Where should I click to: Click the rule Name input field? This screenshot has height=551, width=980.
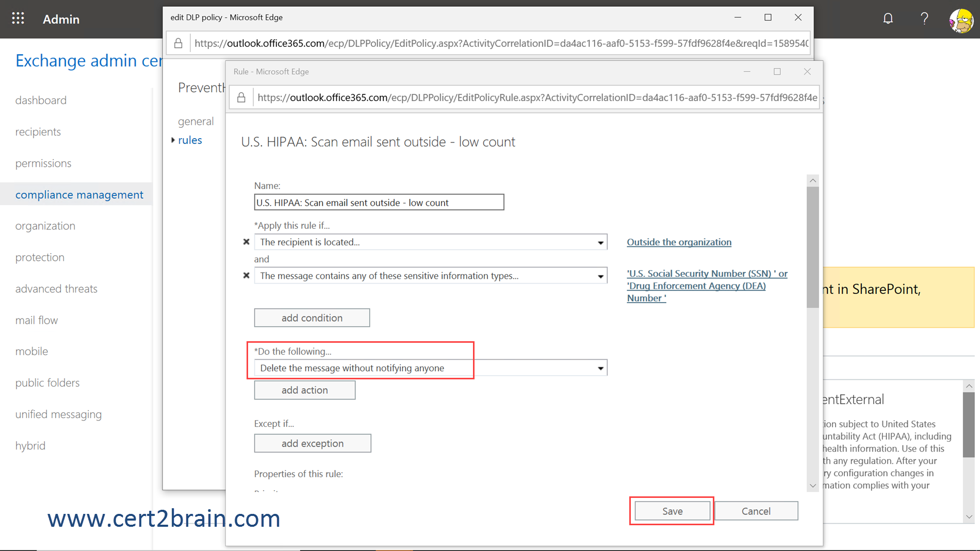click(x=379, y=202)
